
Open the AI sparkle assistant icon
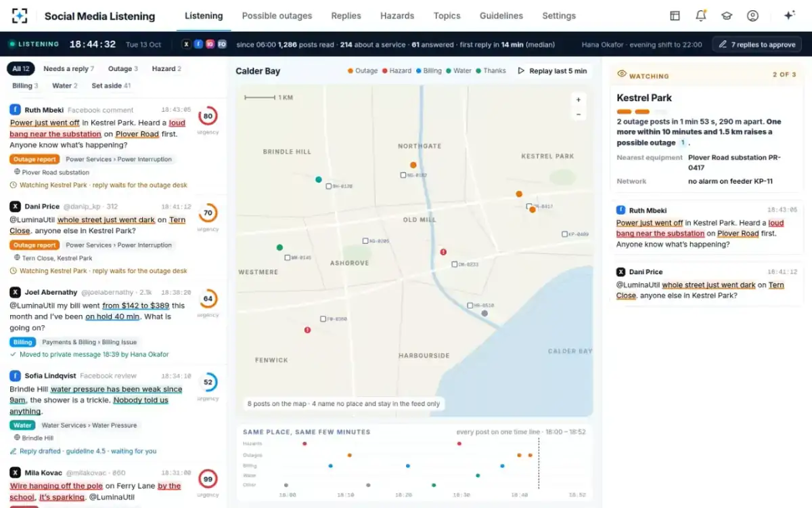click(x=789, y=16)
